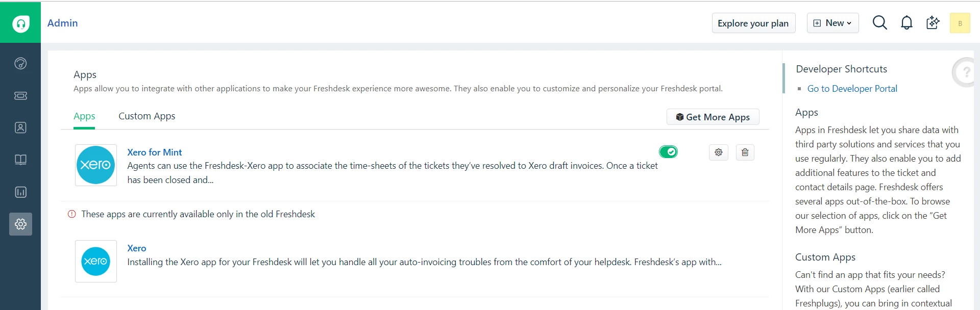980x310 pixels.
Task: Open the Freddy AI sparkle icon
Action: (933, 23)
